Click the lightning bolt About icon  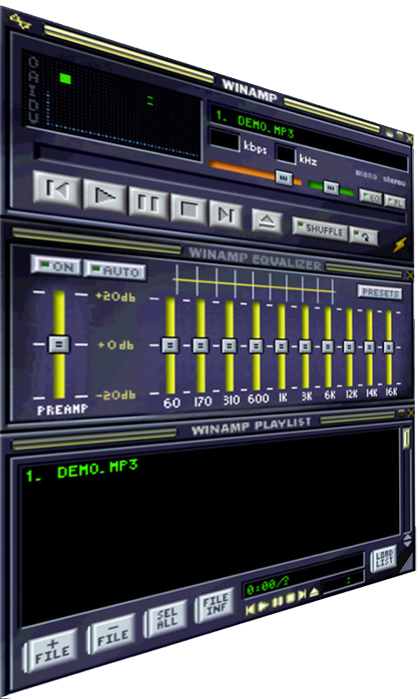click(399, 244)
